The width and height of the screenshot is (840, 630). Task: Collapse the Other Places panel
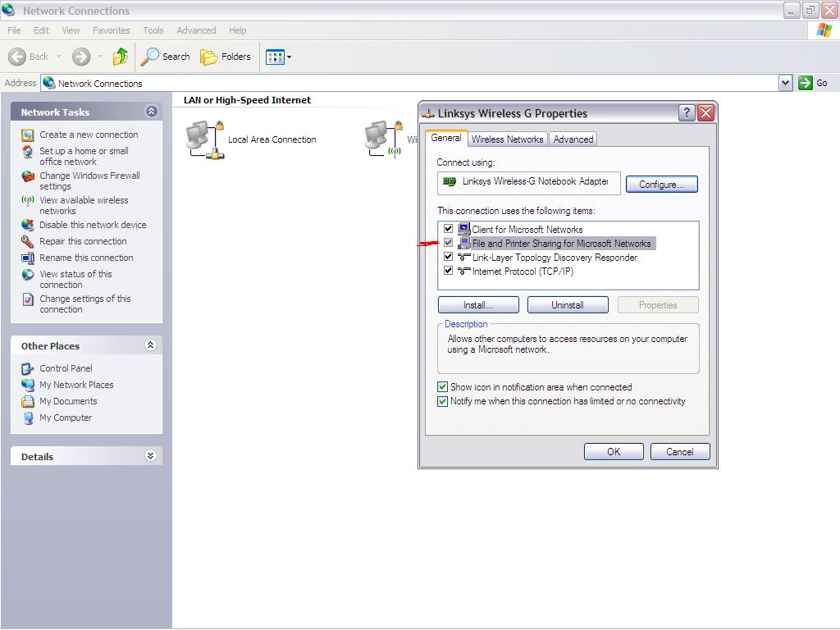click(x=151, y=345)
